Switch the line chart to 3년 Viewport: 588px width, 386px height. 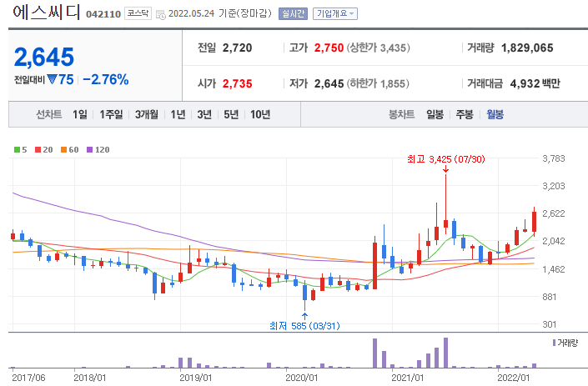tap(204, 114)
